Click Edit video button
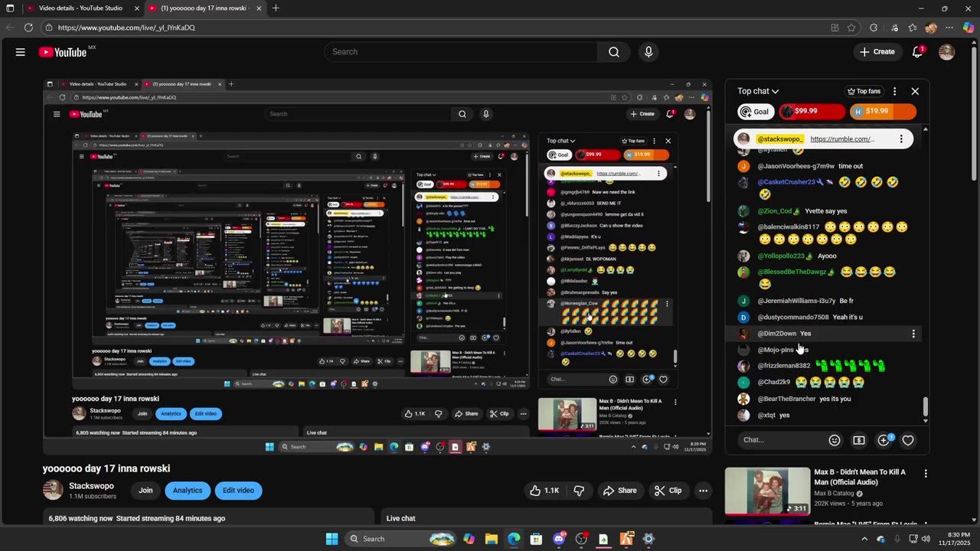 click(x=238, y=491)
